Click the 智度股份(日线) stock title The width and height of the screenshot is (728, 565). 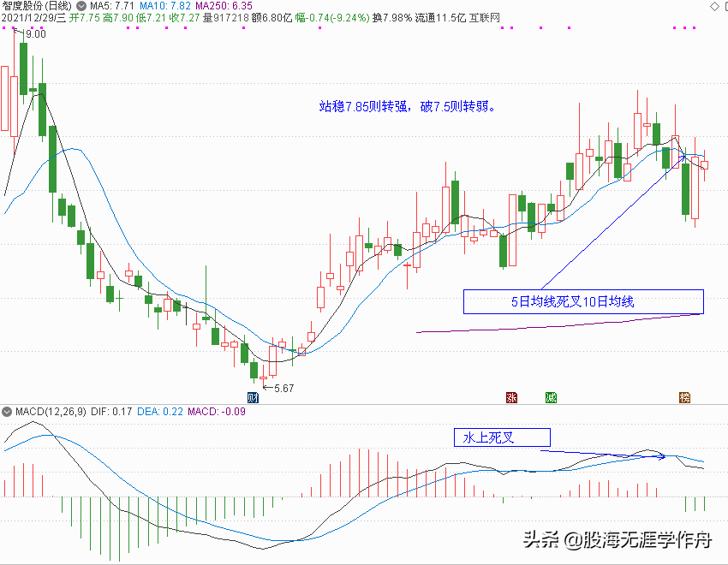coord(37,6)
